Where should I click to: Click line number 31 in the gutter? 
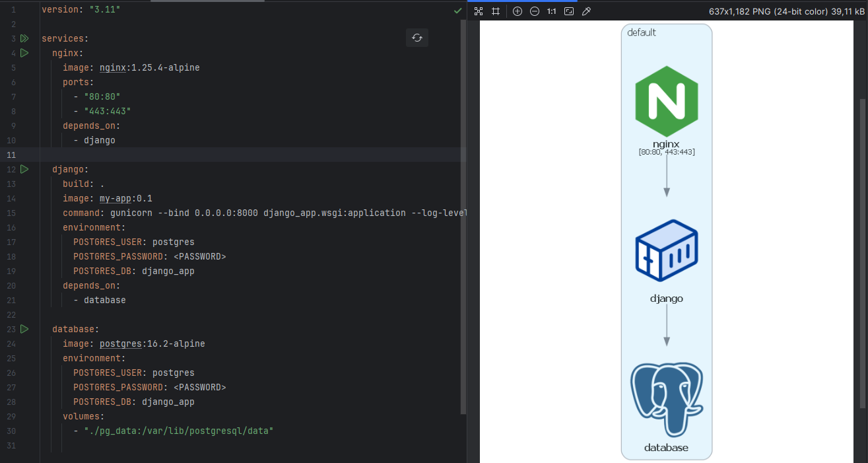pyautogui.click(x=11, y=445)
